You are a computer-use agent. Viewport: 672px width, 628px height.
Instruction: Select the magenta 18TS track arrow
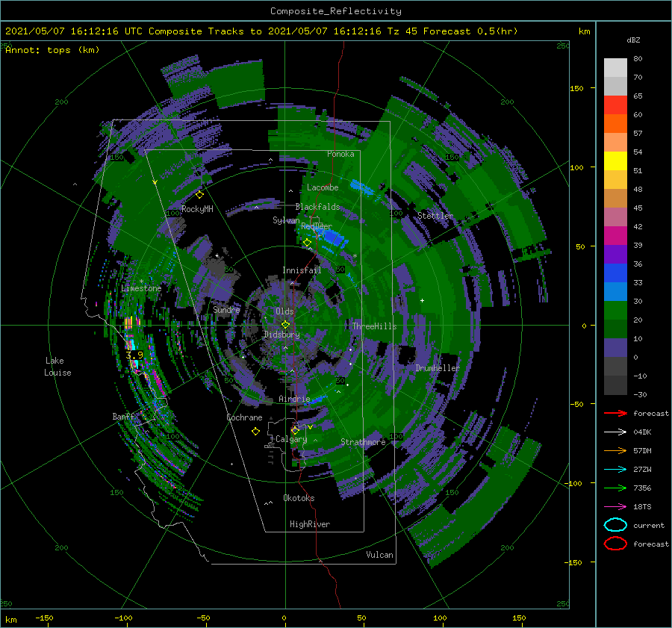[615, 507]
